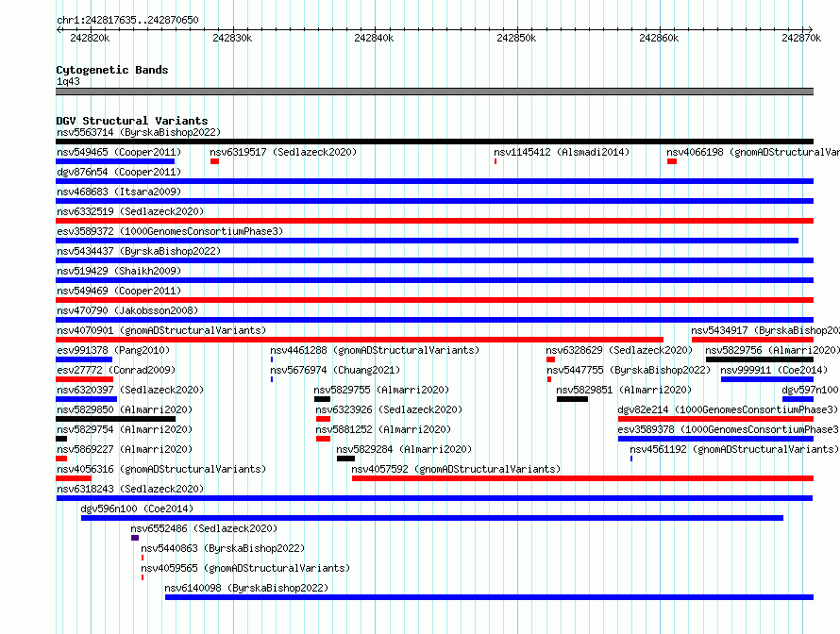Select nsv5447755 (ByrskaBishop2022) label
Viewport: 840px width, 634px height.
[x=629, y=370]
